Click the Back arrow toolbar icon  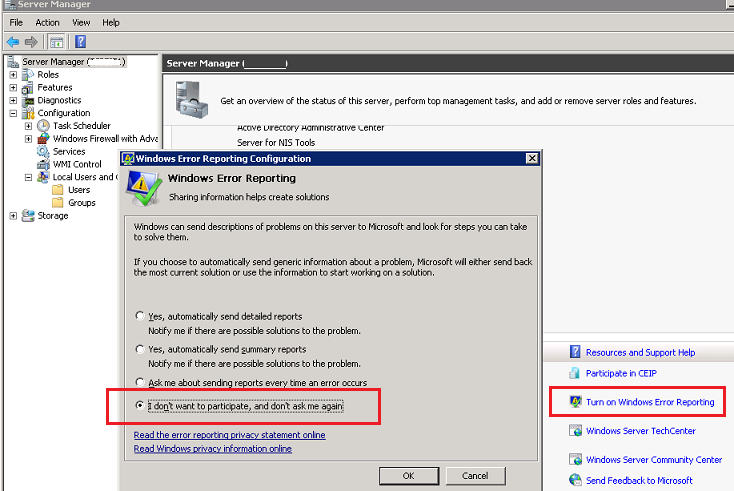pos(13,42)
